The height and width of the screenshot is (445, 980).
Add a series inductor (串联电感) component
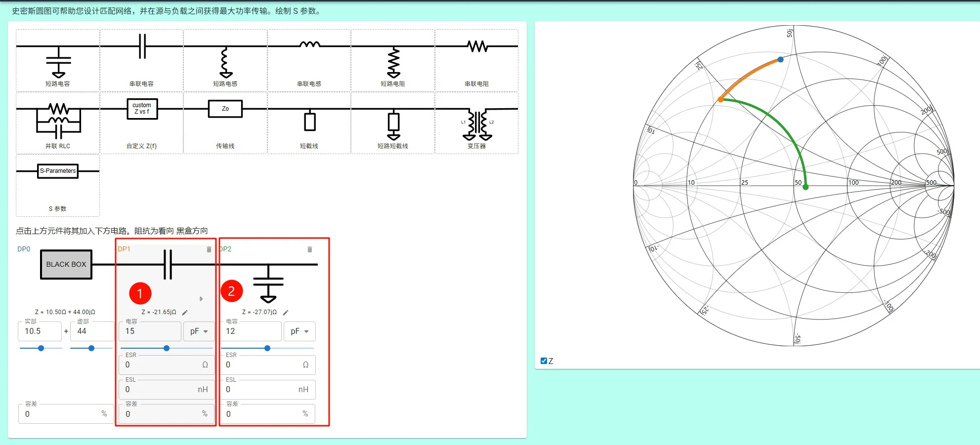[x=309, y=60]
